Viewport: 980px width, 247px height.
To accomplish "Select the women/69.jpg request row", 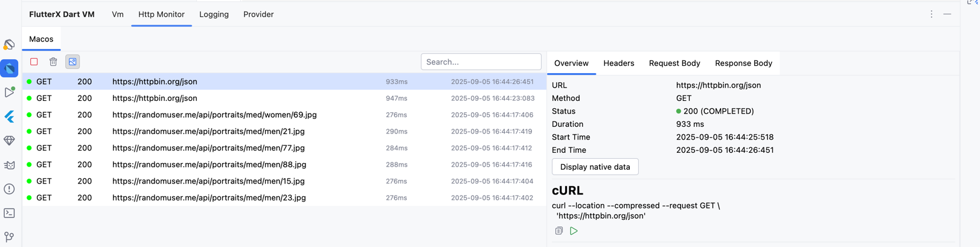I will pos(214,115).
